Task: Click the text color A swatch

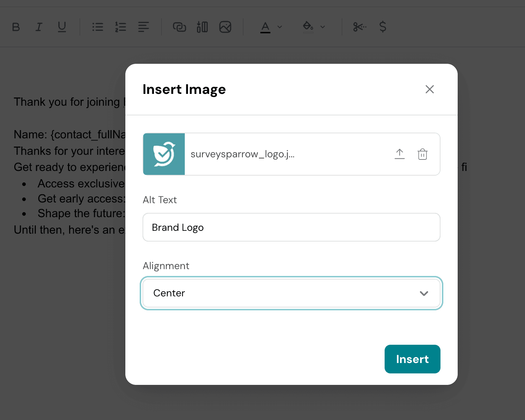Action: click(265, 27)
